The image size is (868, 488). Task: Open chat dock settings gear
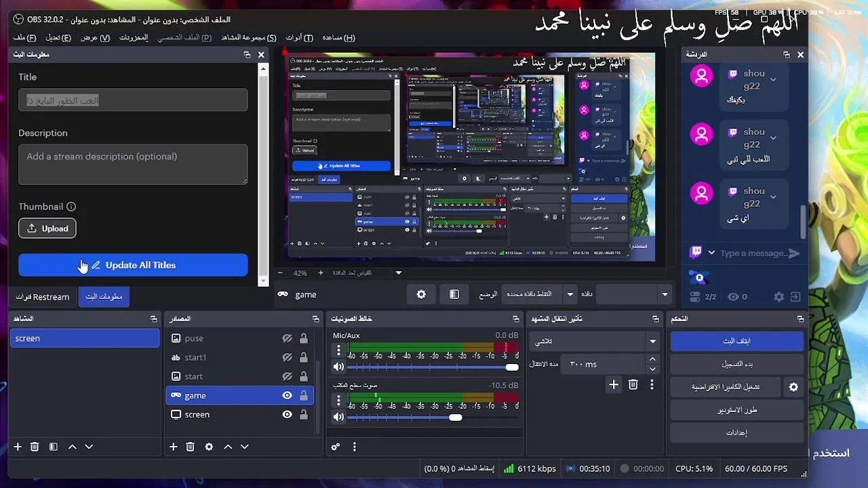[x=779, y=297]
